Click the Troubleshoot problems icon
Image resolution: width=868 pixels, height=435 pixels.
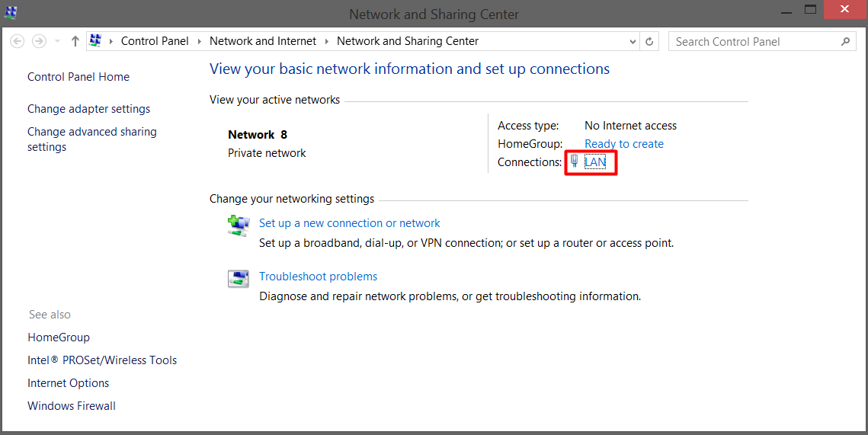(238, 279)
